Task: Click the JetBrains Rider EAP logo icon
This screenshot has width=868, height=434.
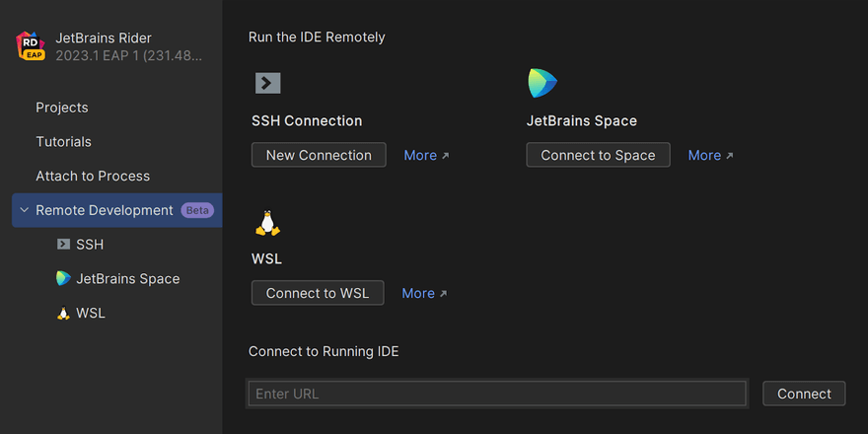Action: [31, 46]
